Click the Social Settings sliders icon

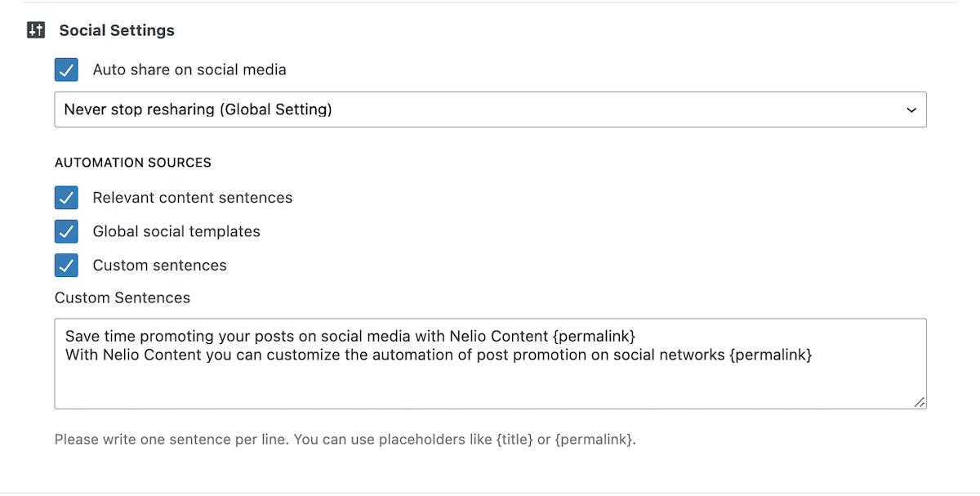pyautogui.click(x=36, y=30)
